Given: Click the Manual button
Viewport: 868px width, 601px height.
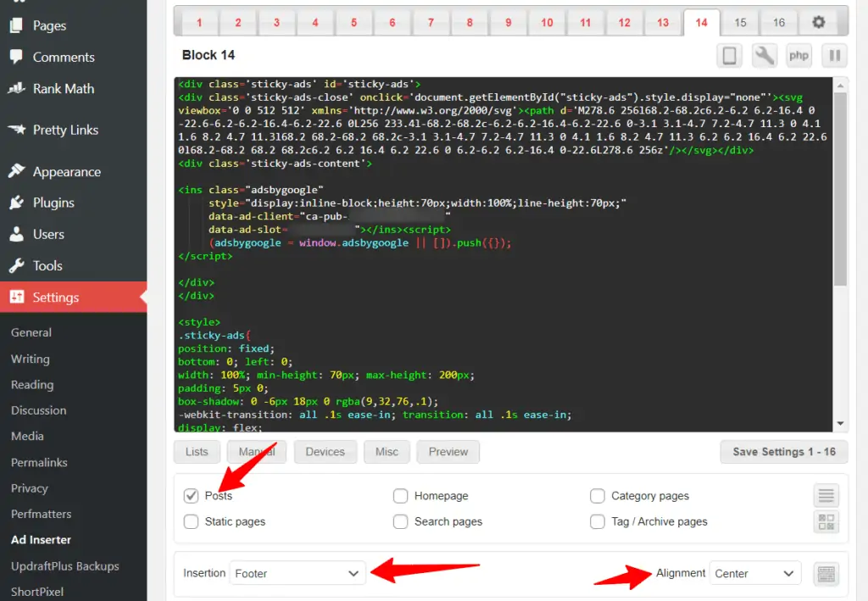Looking at the screenshot, I should tap(257, 452).
